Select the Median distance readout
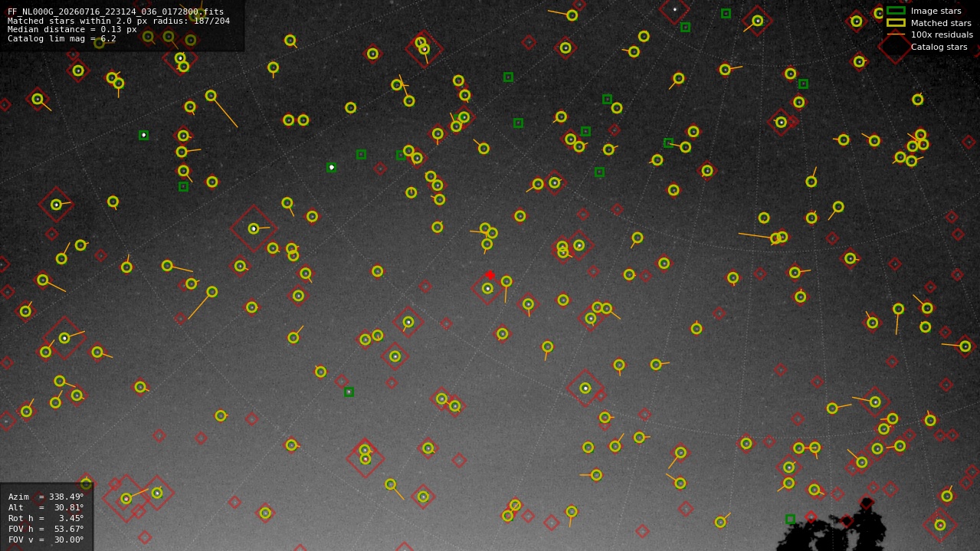Viewport: 980px width, 551px height. coord(72,29)
